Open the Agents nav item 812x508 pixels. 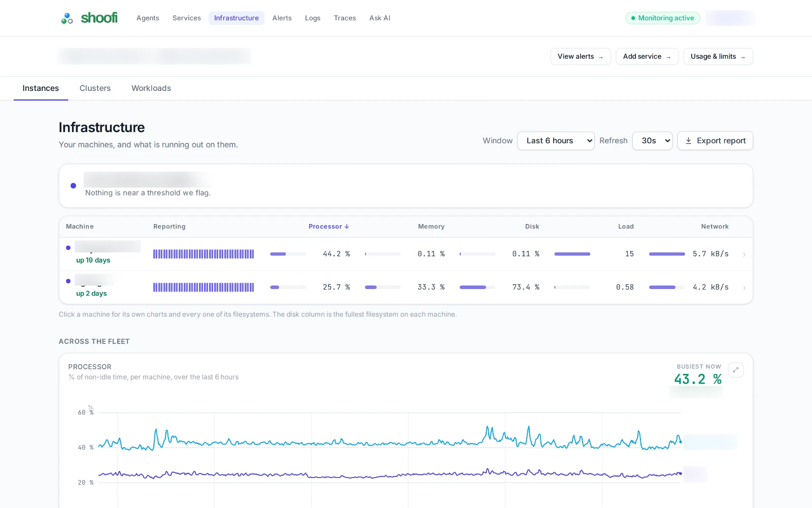pos(148,18)
